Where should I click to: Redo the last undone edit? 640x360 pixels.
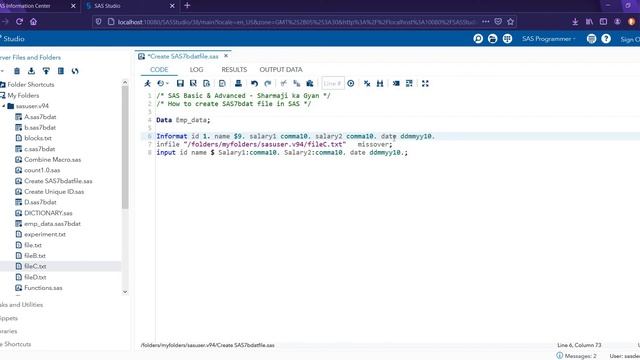click(x=268, y=83)
